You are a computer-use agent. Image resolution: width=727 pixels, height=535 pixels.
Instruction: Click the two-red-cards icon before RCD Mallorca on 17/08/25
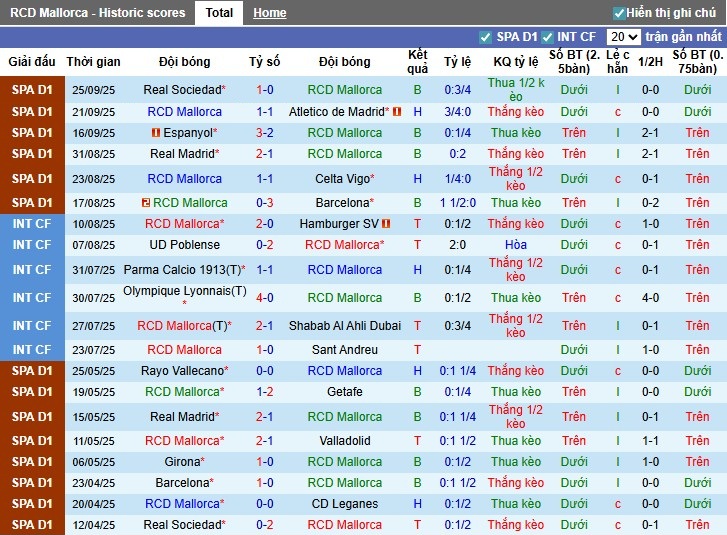coord(146,203)
